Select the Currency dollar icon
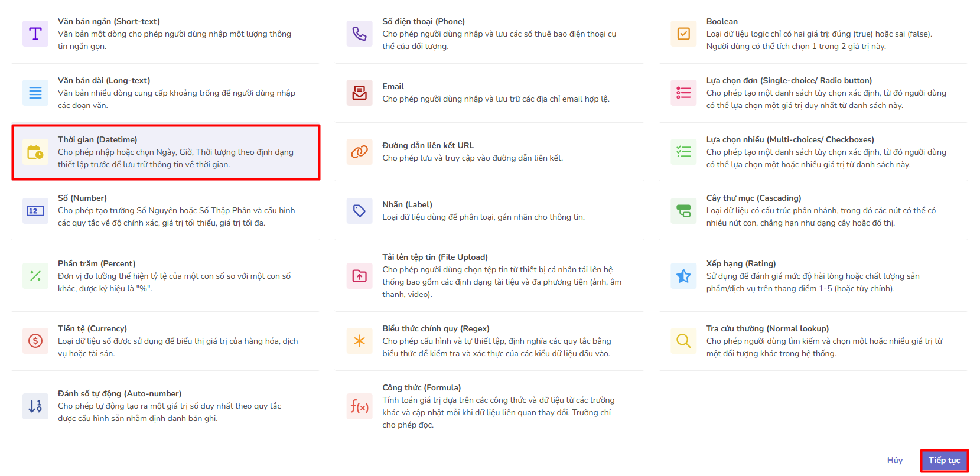Screen dimensions: 980x476 click(35, 341)
